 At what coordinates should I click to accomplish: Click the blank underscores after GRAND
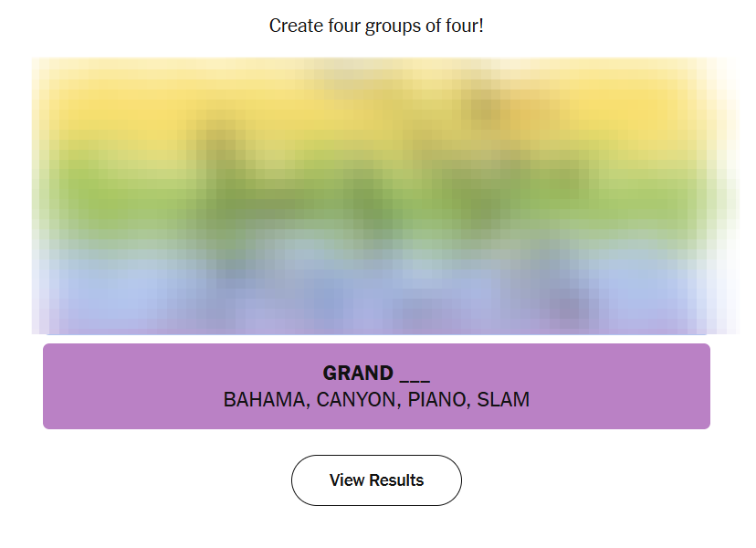point(415,374)
